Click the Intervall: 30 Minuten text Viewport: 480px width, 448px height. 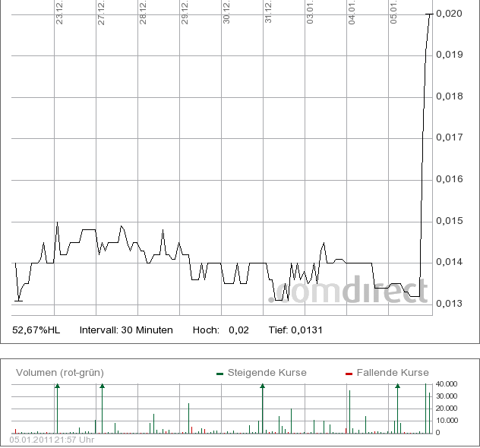point(126,330)
